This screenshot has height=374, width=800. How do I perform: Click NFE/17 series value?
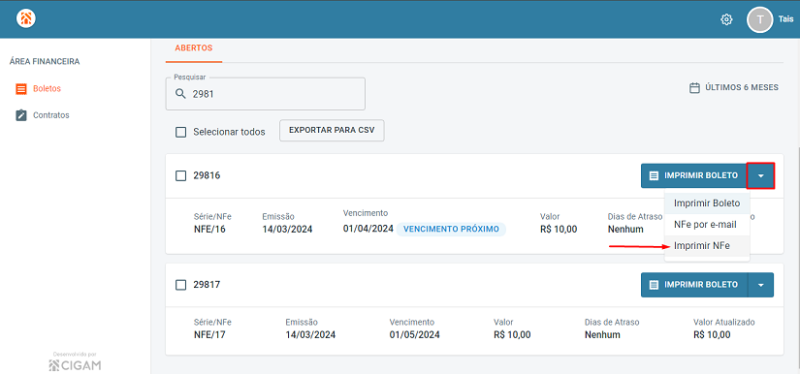tap(210, 335)
